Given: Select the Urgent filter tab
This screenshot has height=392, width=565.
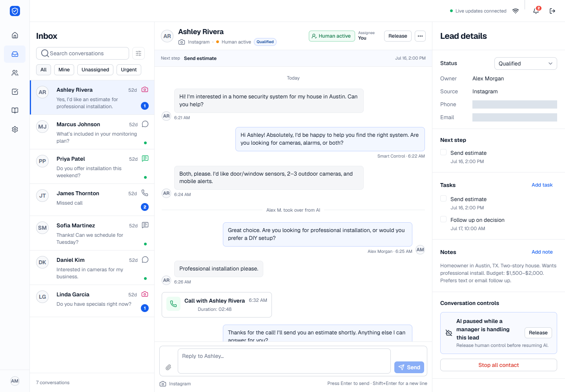Looking at the screenshot, I should (129, 70).
